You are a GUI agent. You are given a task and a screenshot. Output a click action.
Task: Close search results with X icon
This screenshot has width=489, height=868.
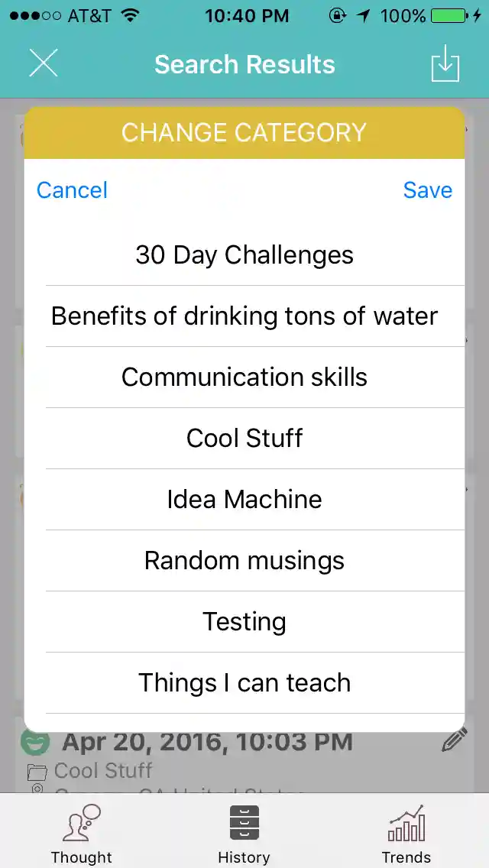tap(44, 63)
